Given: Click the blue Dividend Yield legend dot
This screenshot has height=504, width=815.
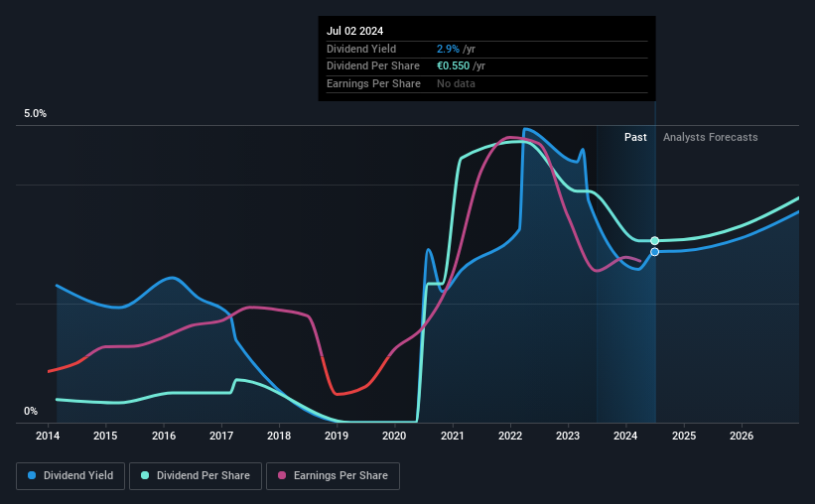Looking at the screenshot, I should [x=32, y=475].
